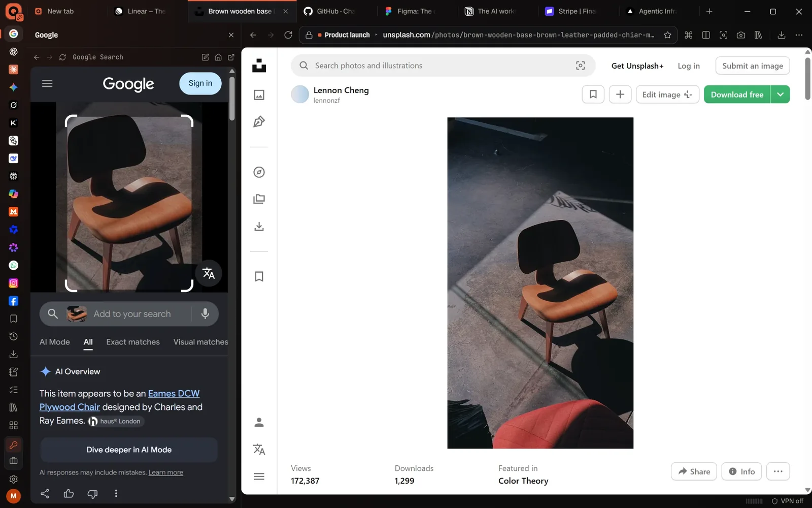
Task: Click translate button on Google Lens image
Action: pyautogui.click(x=209, y=273)
